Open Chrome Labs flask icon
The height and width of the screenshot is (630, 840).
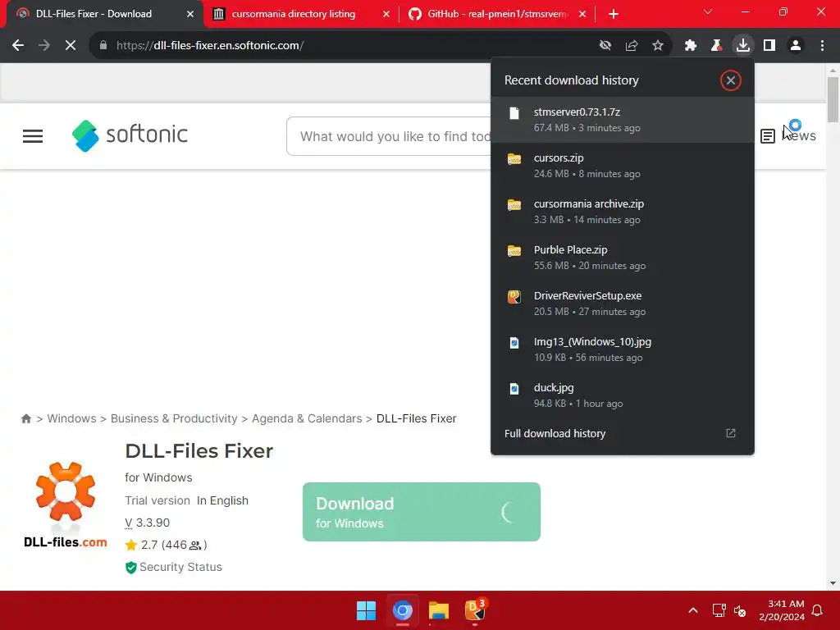717,46
